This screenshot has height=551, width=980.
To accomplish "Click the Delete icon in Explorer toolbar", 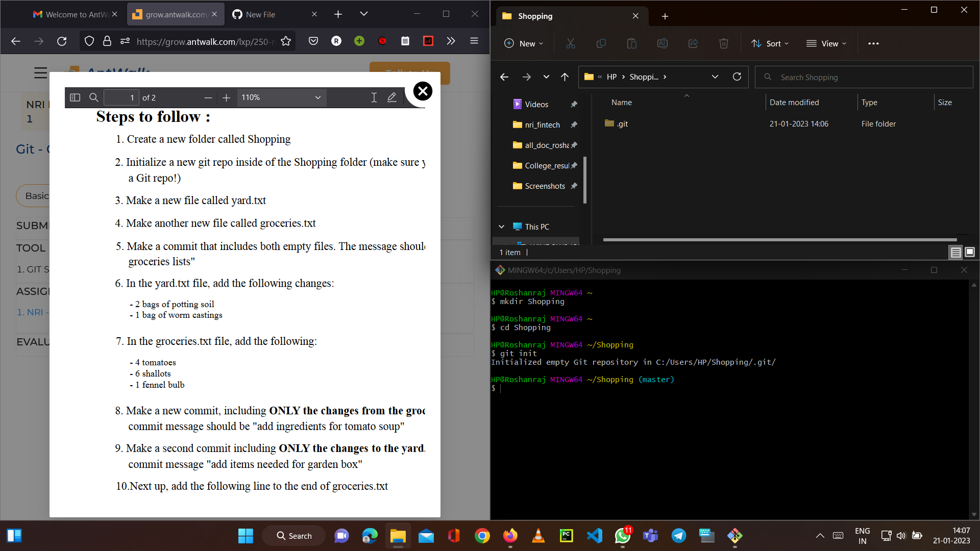I will (x=723, y=43).
